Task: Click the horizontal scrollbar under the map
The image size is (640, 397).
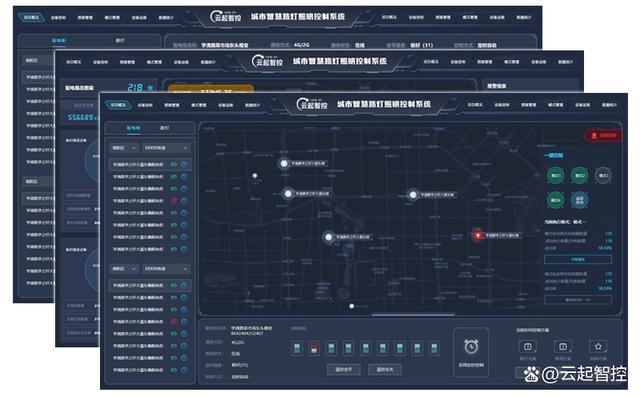Action: (x=413, y=315)
